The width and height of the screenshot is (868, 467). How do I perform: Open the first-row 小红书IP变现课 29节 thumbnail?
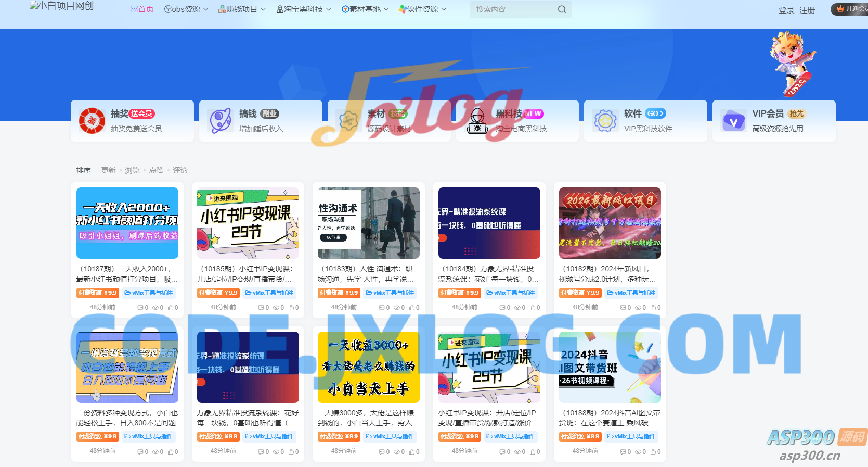pyautogui.click(x=248, y=223)
